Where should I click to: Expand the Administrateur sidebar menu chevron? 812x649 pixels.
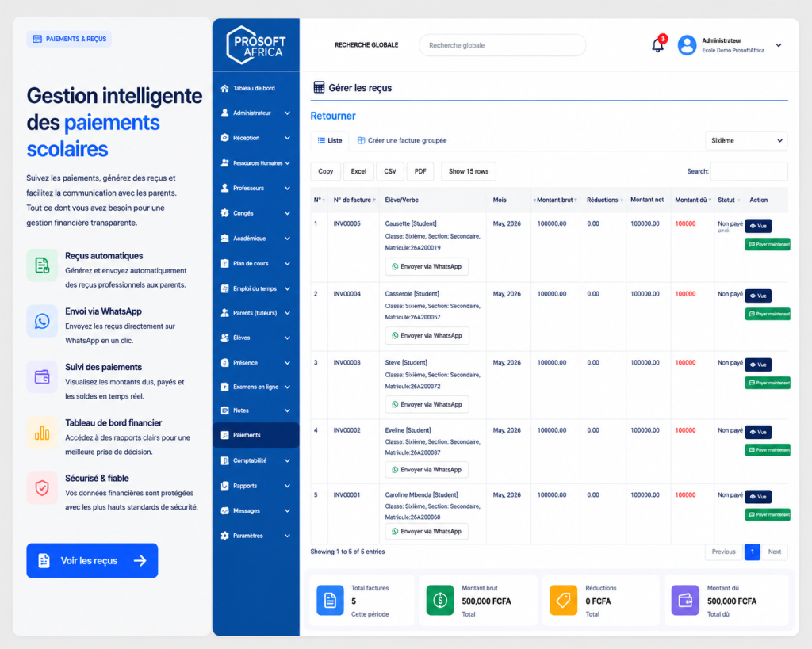click(x=287, y=113)
